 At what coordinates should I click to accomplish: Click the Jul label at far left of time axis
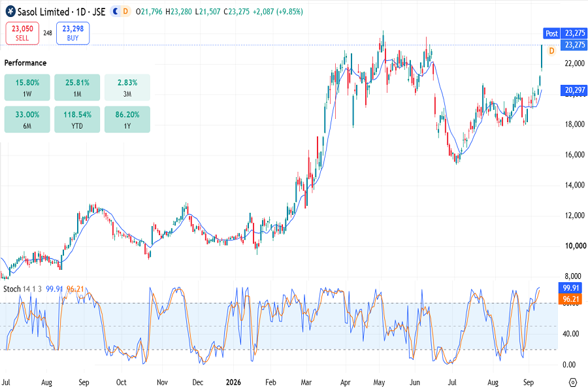coord(6,382)
